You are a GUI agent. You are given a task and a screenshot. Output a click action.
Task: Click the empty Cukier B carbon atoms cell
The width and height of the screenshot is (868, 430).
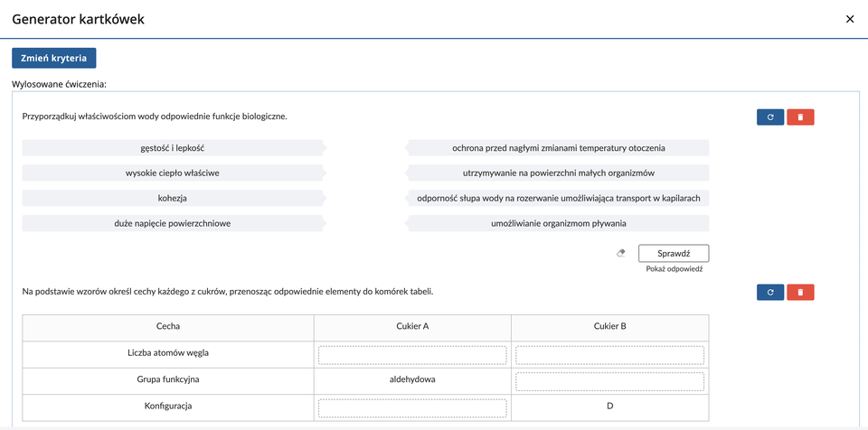click(x=609, y=355)
